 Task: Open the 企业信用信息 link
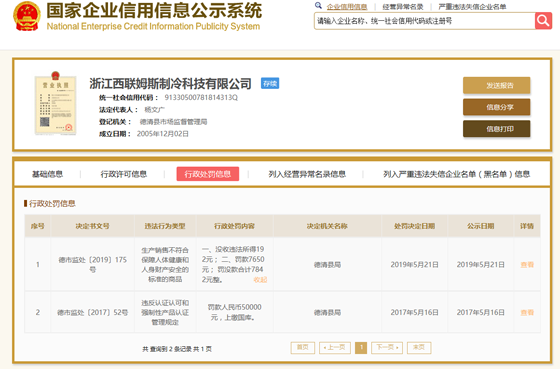click(x=347, y=6)
